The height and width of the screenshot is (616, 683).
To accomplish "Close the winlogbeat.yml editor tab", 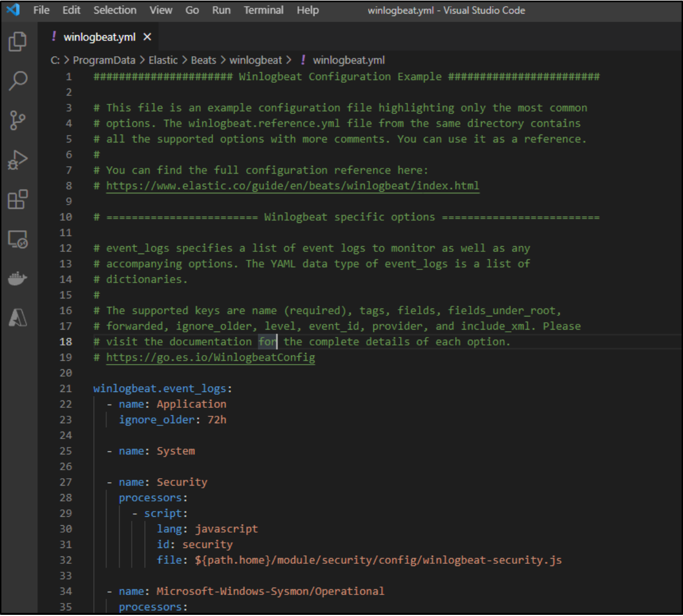I will click(x=147, y=37).
